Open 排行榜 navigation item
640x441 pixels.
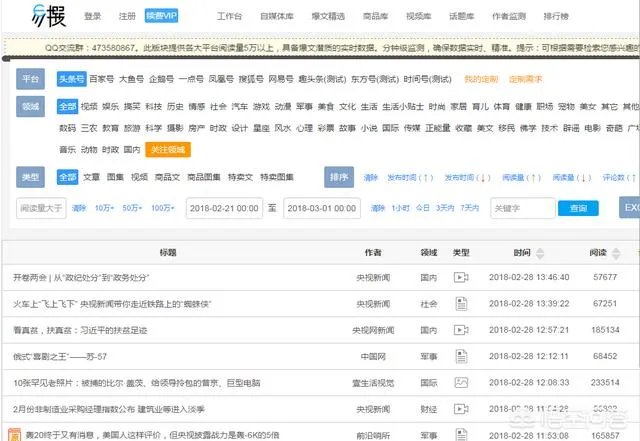[556, 16]
